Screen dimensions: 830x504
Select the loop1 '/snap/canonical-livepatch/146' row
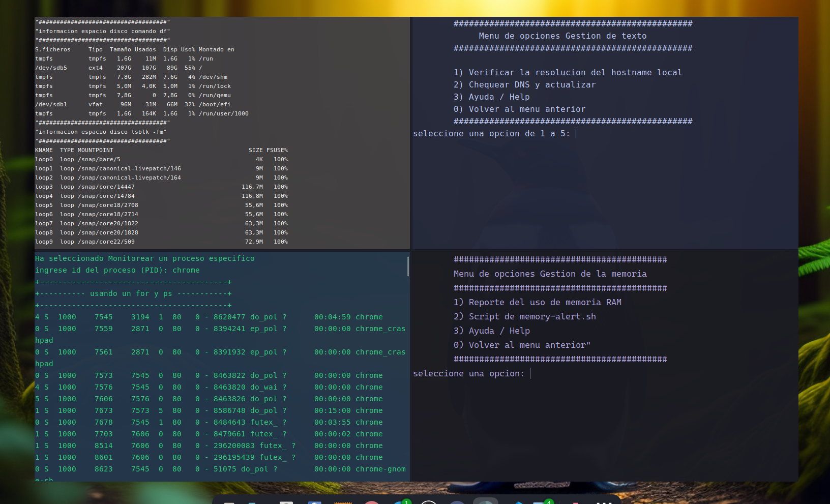coord(161,169)
